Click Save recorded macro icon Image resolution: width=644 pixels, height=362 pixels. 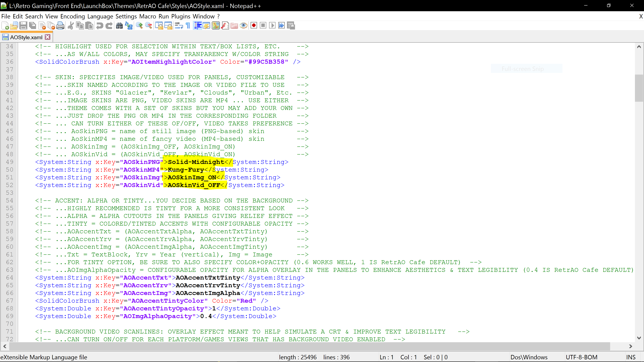pos(291,25)
